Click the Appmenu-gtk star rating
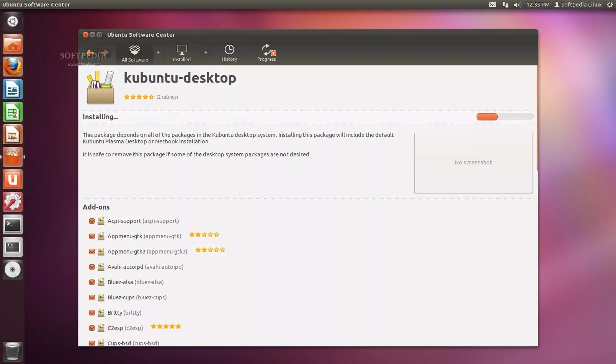This screenshot has width=616, height=364. click(x=204, y=234)
